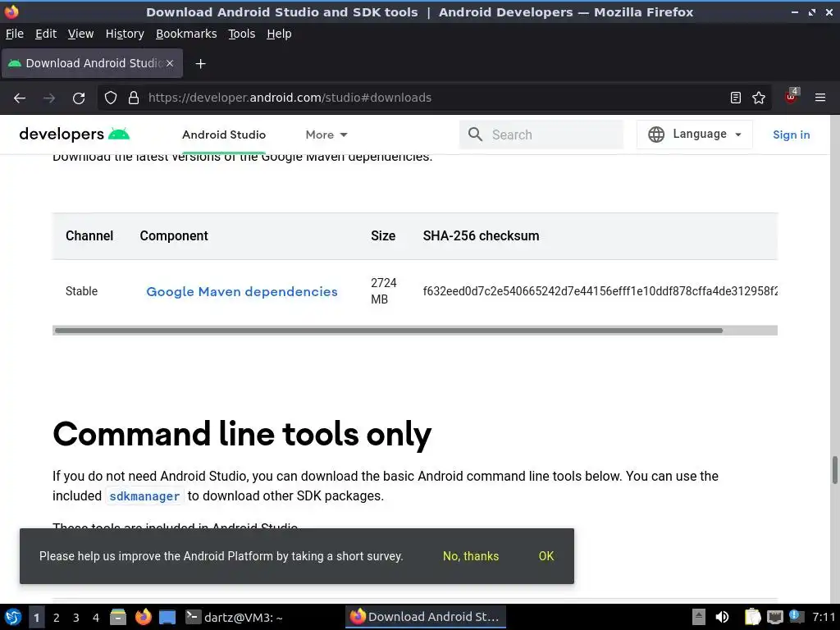Viewport: 840px width, 630px height.
Task: Click the Search input field
Action: 541,135
